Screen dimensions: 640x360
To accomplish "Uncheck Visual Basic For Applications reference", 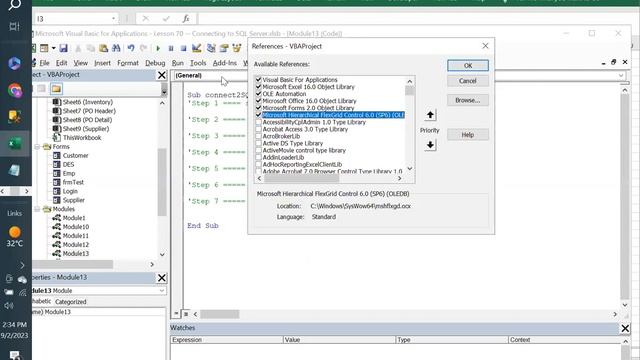I will coord(258,80).
